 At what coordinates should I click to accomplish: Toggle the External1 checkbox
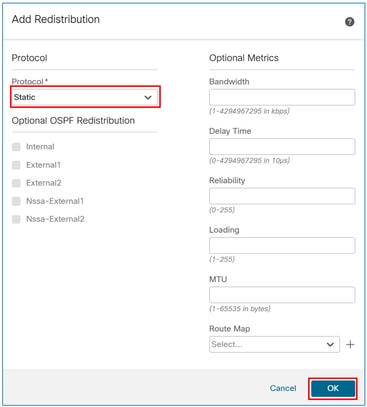pyautogui.click(x=16, y=165)
